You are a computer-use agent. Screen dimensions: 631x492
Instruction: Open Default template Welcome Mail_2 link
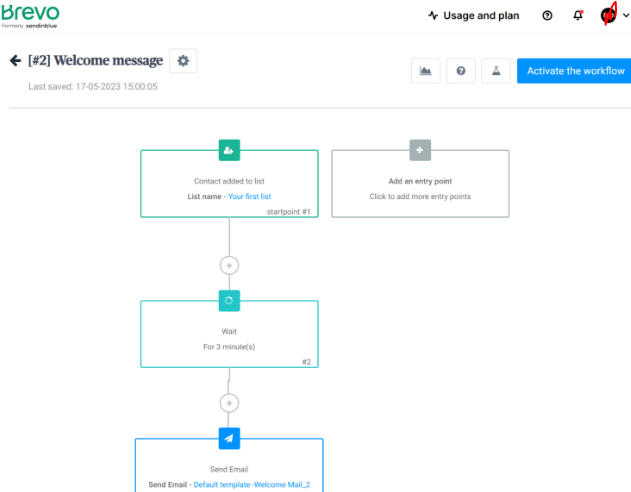258,485
